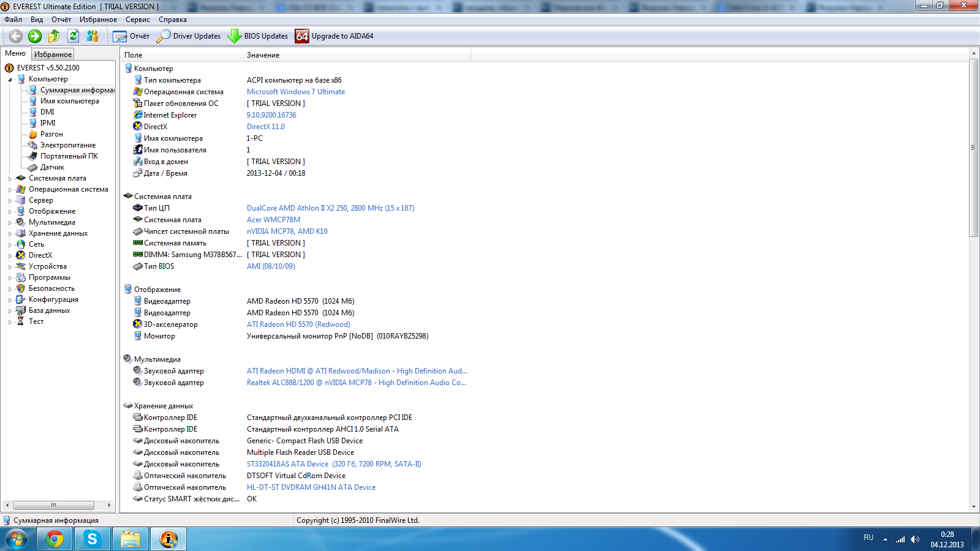Select Суммарная информация in tree

(x=77, y=90)
